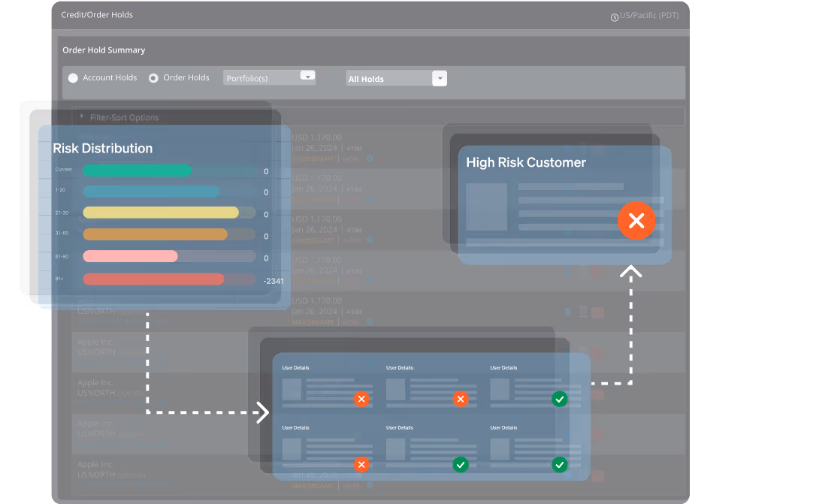Select the Order Holds radio button
Viewport: 813px width, 504px height.
click(x=153, y=78)
